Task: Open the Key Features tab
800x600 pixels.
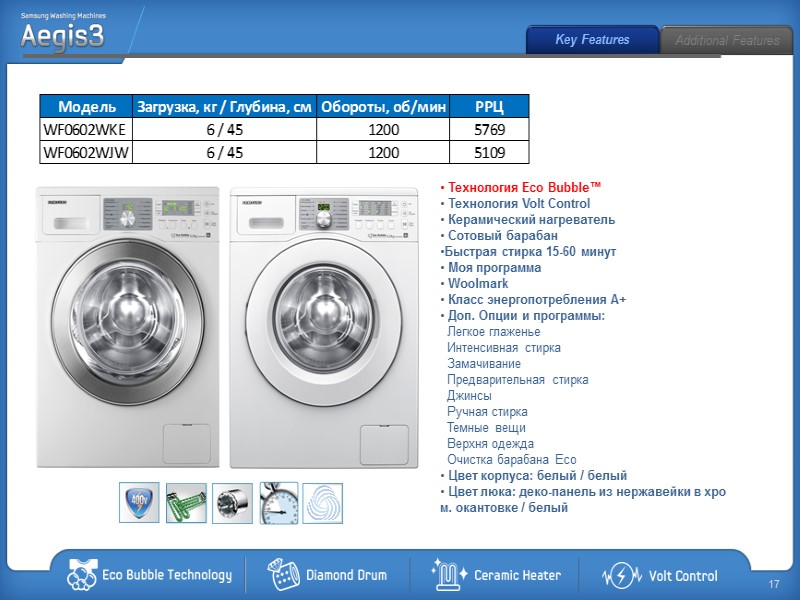Action: click(592, 40)
